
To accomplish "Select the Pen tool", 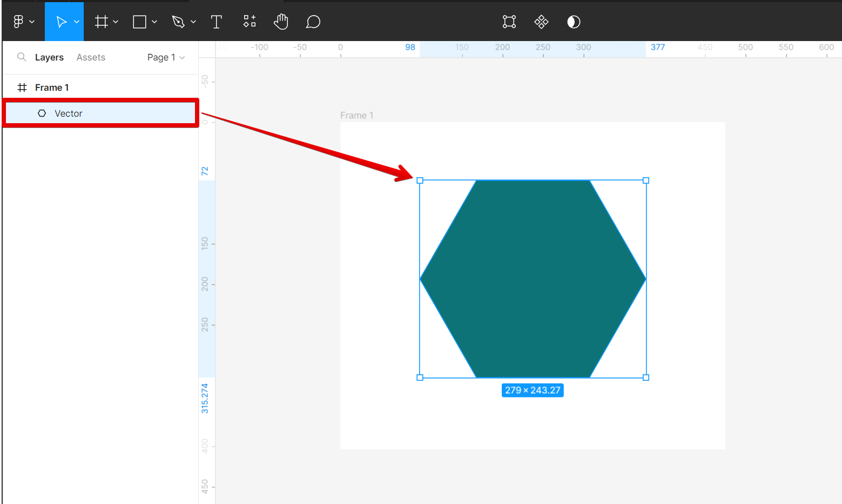I will (178, 22).
